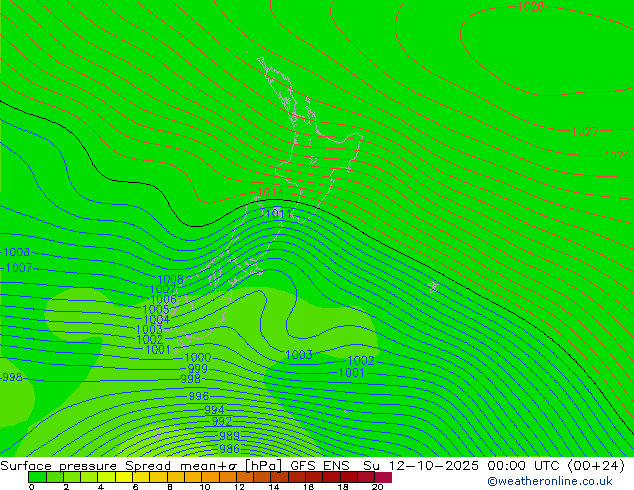Select the red 1014 contour label
The height and width of the screenshot is (490, 634).
(x=271, y=192)
